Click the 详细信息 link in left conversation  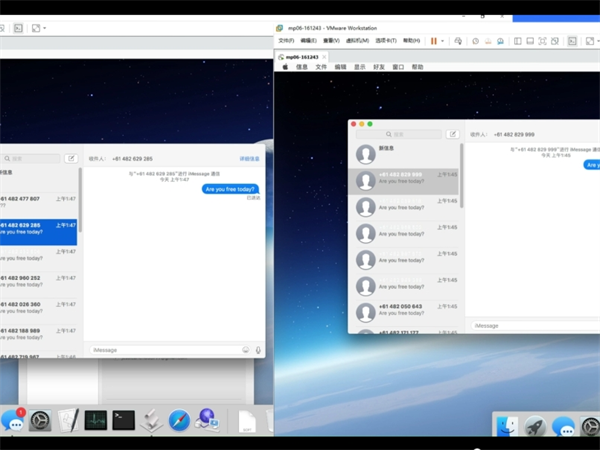coord(249,158)
